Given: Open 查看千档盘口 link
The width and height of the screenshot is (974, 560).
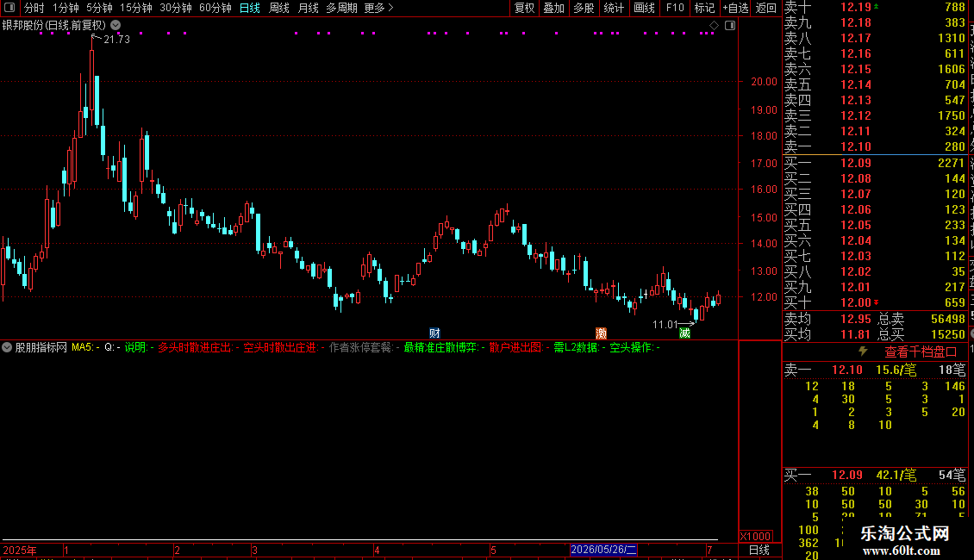Looking at the screenshot, I should (x=921, y=352).
